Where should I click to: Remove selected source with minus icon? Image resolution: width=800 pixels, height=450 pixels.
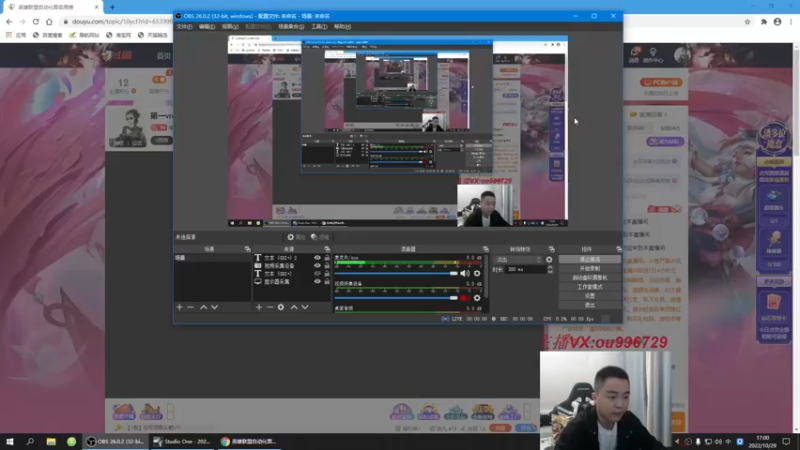[270, 307]
